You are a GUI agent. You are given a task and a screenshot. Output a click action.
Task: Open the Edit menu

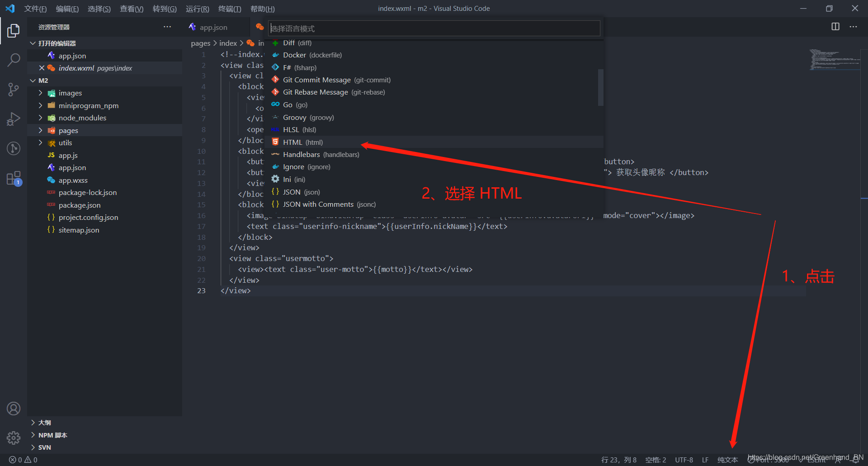[67, 9]
